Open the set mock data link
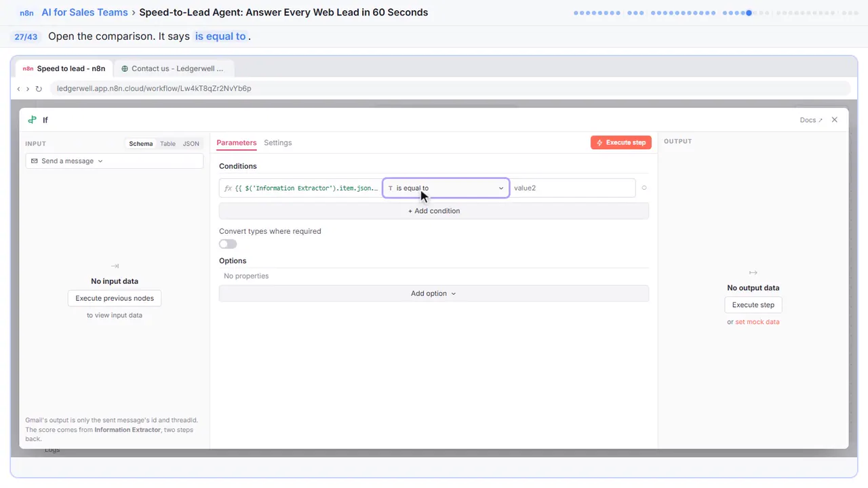This screenshot has height=488, width=868. (757, 322)
